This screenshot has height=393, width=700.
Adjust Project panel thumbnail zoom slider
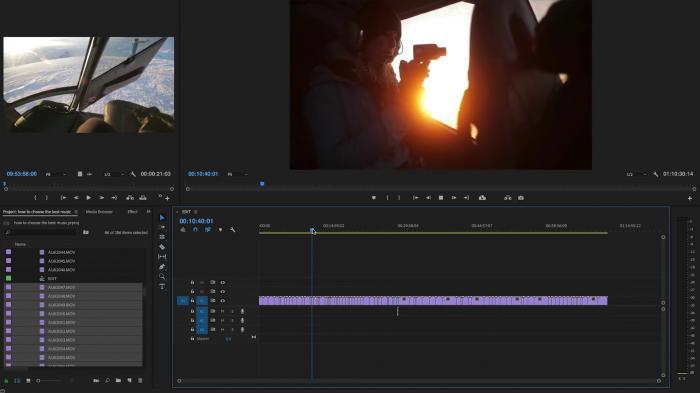click(x=49, y=380)
